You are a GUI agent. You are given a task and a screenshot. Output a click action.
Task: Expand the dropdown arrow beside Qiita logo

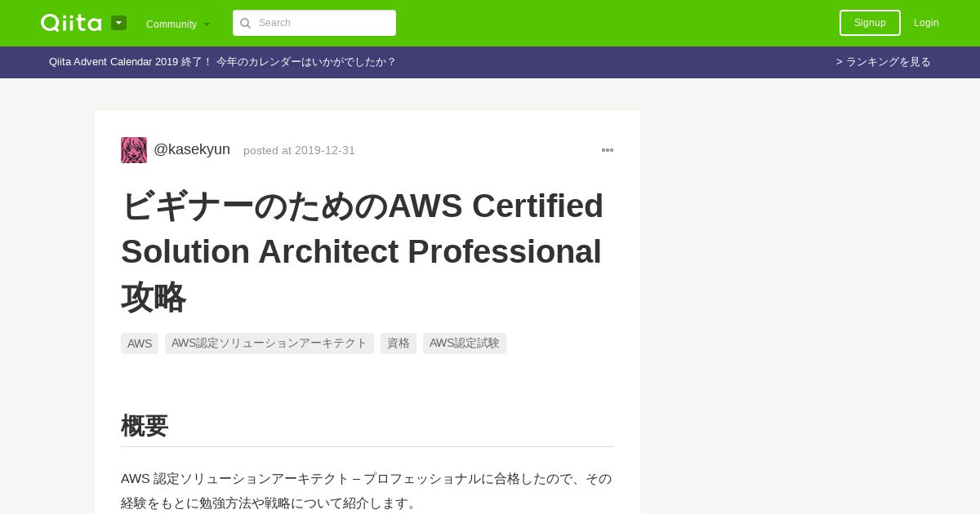119,23
